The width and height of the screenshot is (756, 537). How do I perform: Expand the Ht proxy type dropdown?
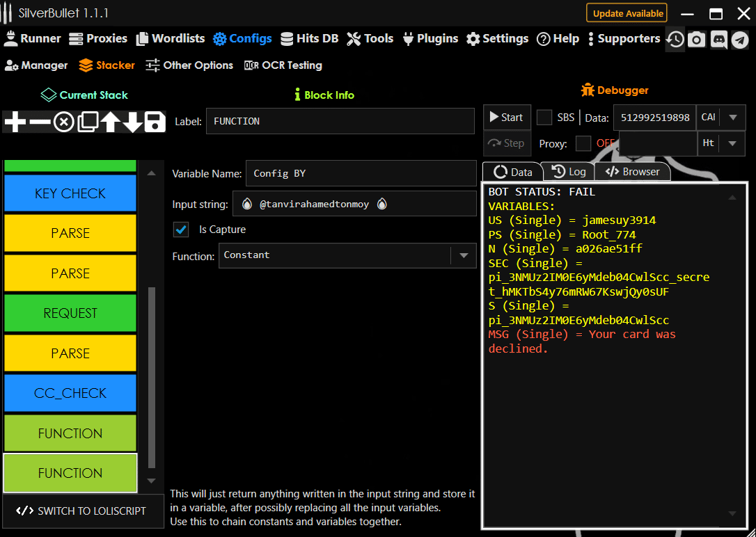pyautogui.click(x=732, y=143)
